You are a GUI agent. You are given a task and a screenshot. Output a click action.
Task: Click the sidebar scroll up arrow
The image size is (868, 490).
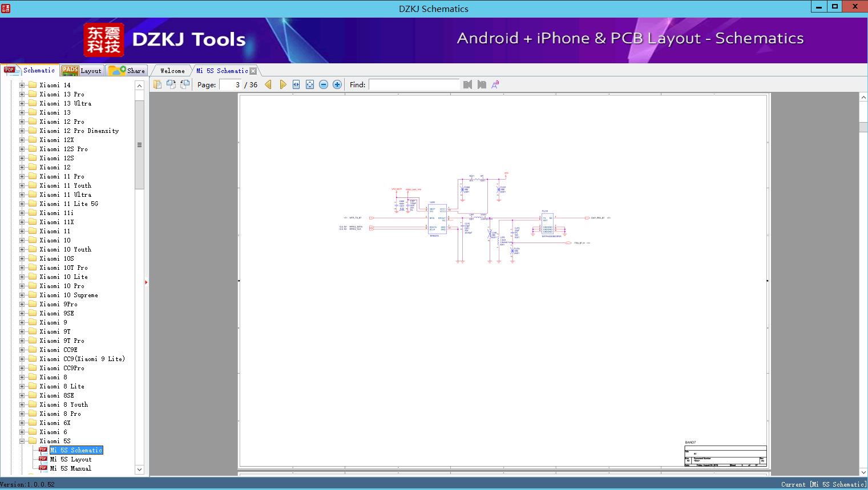pyautogui.click(x=139, y=86)
